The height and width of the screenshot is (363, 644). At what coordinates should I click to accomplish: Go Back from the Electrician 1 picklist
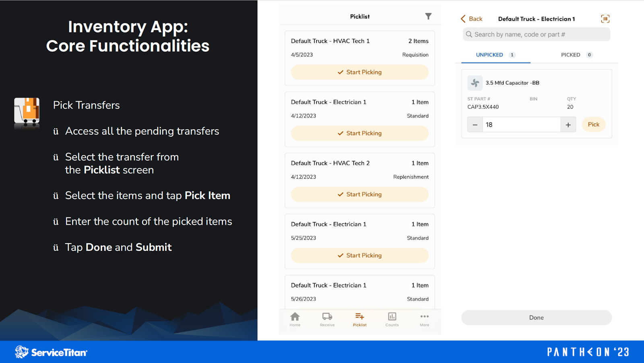click(471, 19)
